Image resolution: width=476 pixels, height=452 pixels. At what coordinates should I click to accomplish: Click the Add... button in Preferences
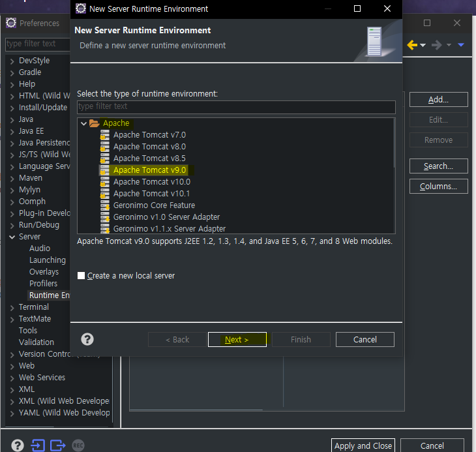pyautogui.click(x=438, y=100)
